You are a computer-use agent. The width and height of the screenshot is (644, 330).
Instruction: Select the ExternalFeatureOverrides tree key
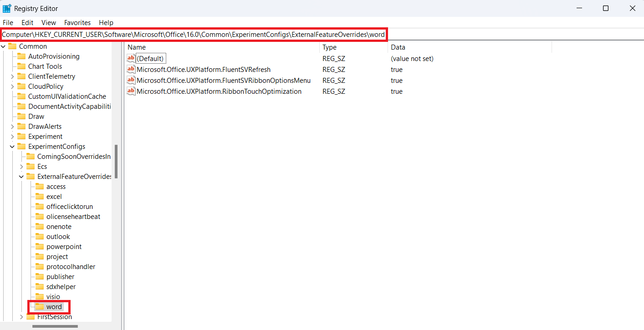coord(74,177)
